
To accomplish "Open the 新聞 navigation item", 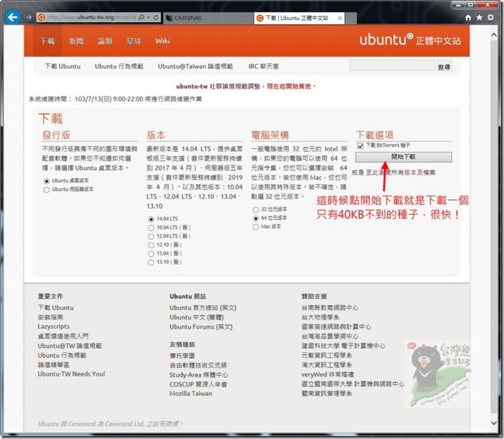I will point(76,41).
